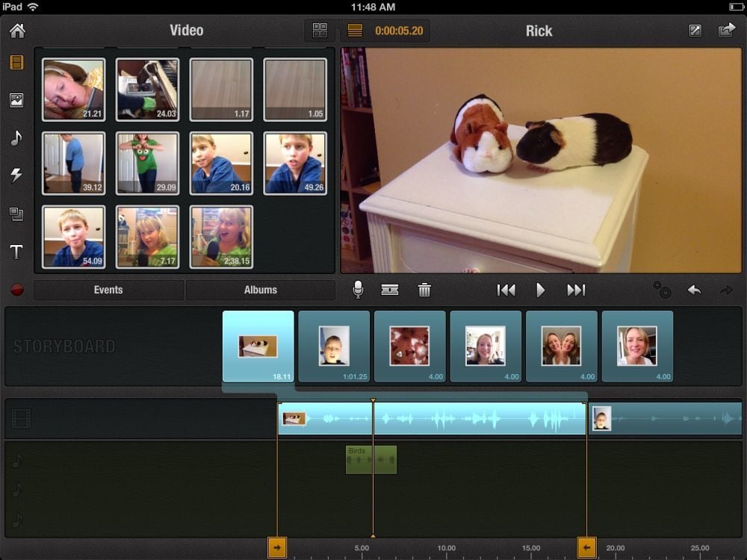
Task: Play the video preview
Action: (x=541, y=290)
